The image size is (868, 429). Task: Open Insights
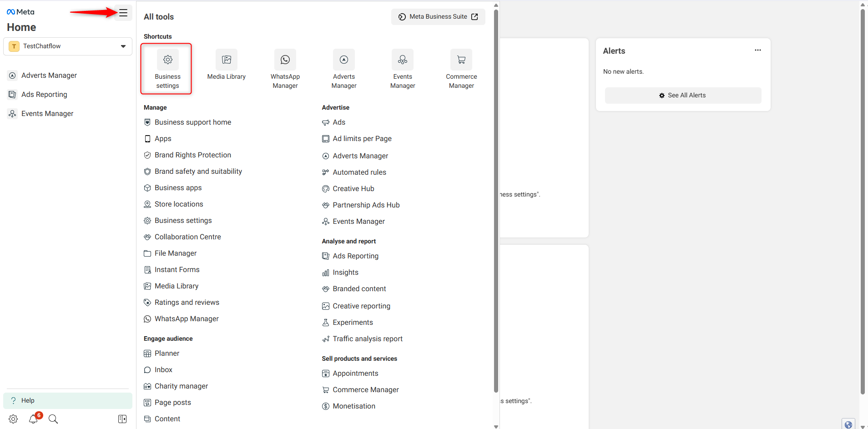(340, 273)
